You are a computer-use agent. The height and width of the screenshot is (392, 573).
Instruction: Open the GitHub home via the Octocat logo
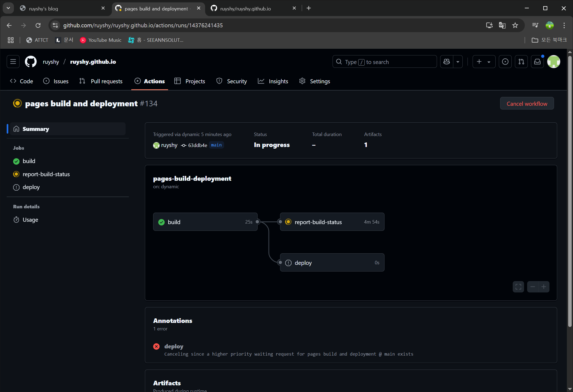click(30, 62)
